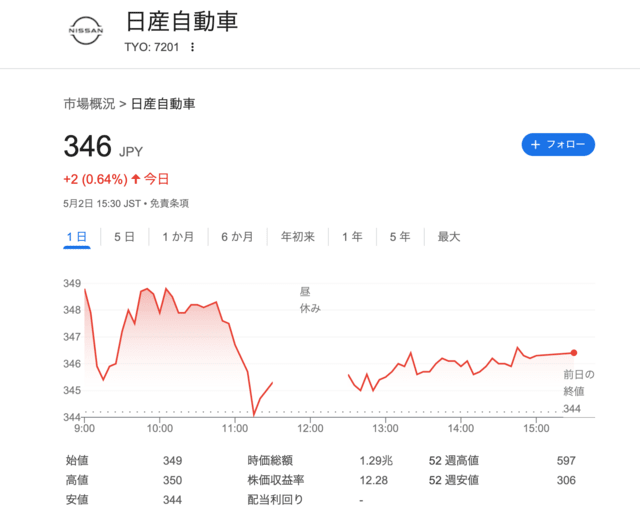Click the 日産自動車 breadcrumb text
Viewport: 640px width, 512px height.
163,104
